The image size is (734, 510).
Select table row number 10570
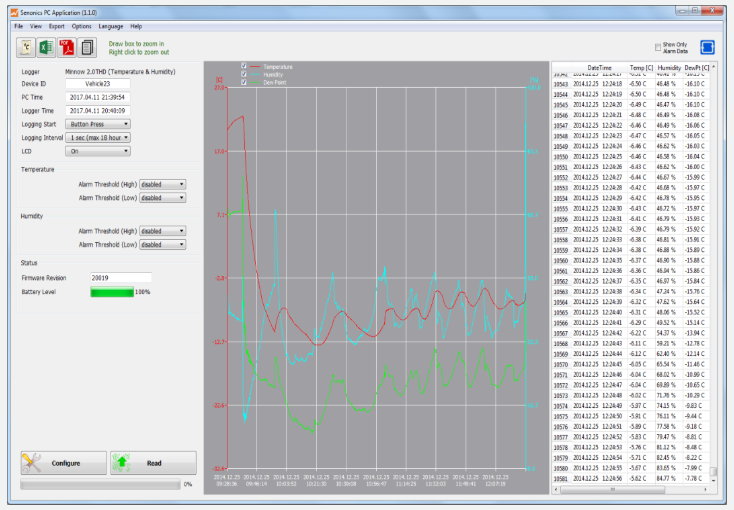tap(561, 364)
